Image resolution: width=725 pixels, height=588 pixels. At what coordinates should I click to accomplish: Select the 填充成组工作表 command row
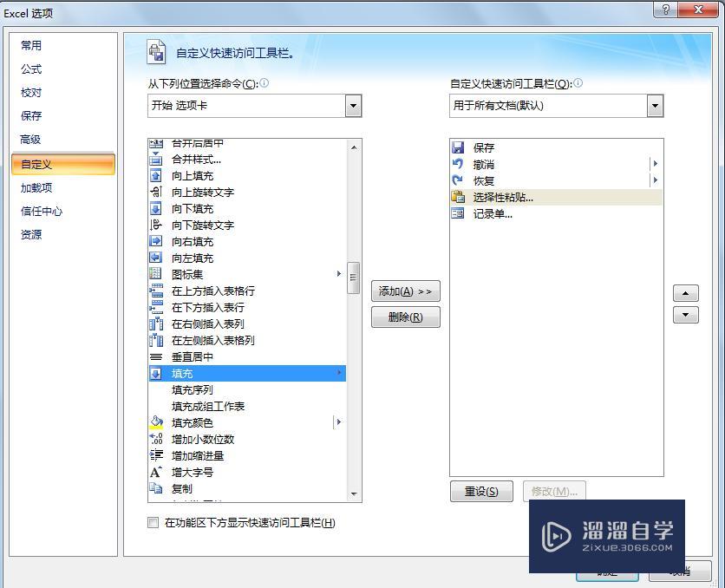pyautogui.click(x=247, y=407)
